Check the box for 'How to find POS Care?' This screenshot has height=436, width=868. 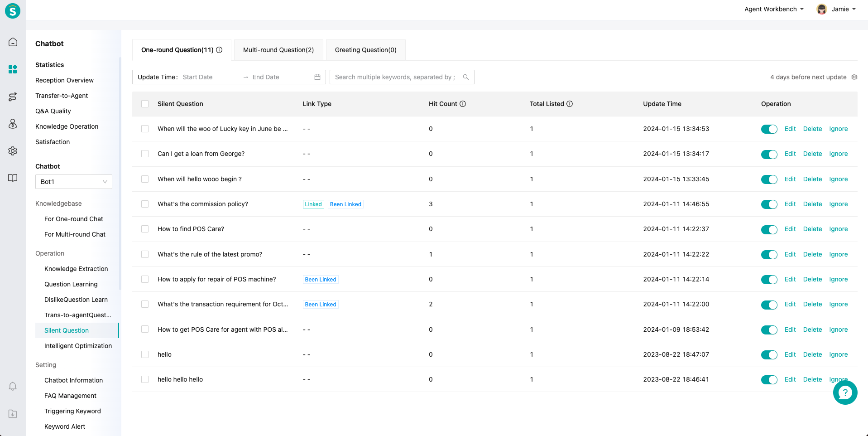[x=145, y=229]
